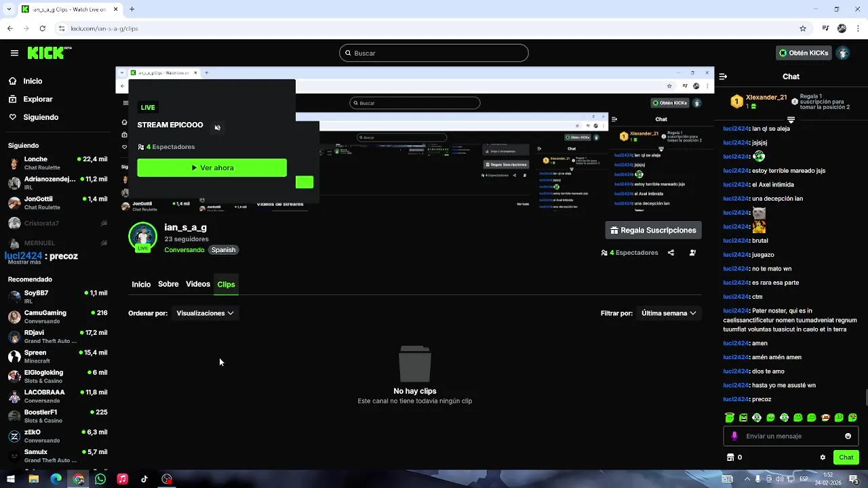Open Chrome three-dot menu

858,28
